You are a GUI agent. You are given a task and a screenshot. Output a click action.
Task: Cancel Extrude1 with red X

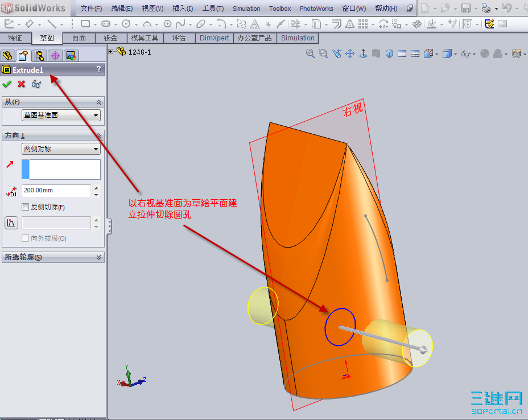click(x=21, y=84)
